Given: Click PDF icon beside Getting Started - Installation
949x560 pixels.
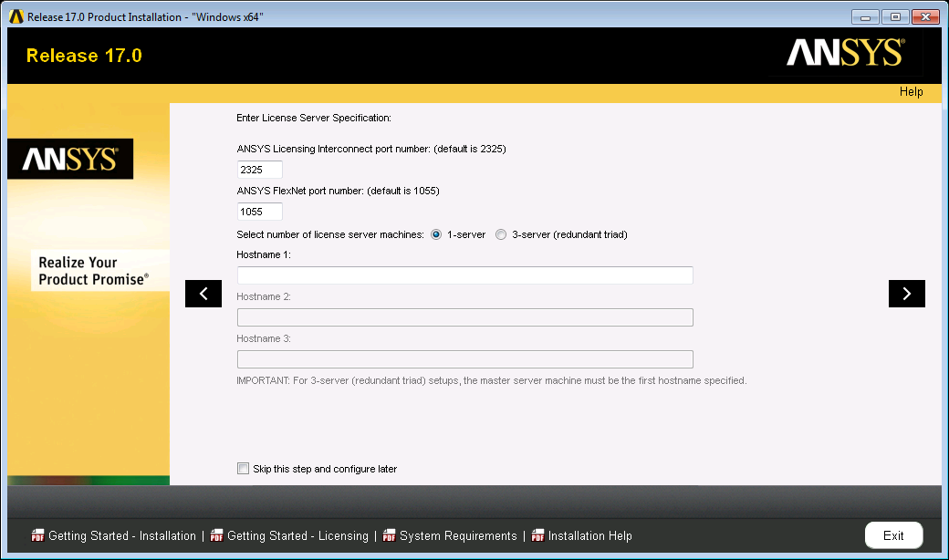Looking at the screenshot, I should [x=37, y=535].
